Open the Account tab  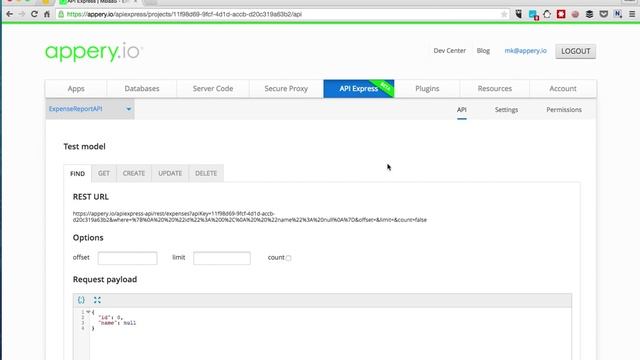pos(563,89)
